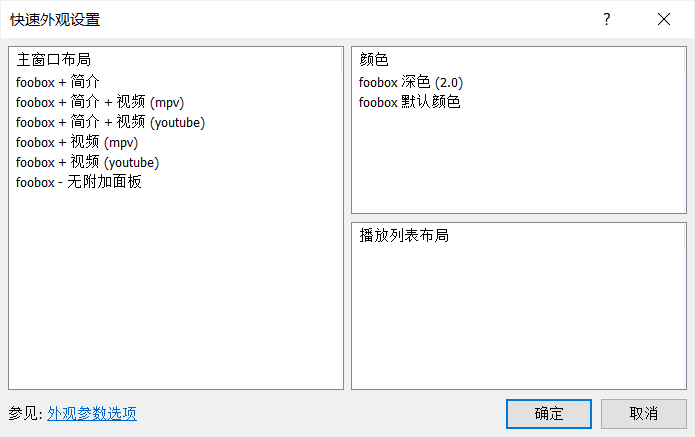This screenshot has height=437, width=695.
Task: Click the 主窗口布局 list header
Action: 54,59
